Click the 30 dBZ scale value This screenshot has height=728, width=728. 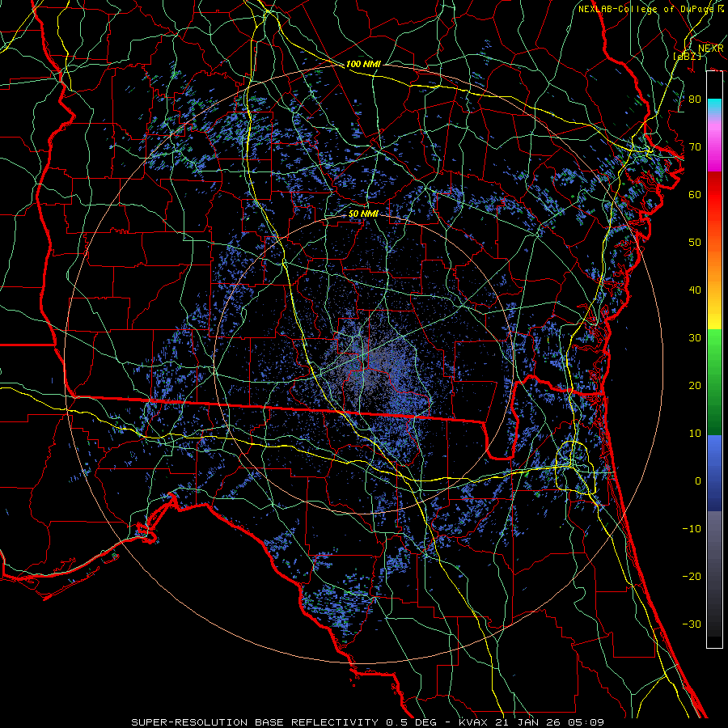point(695,338)
